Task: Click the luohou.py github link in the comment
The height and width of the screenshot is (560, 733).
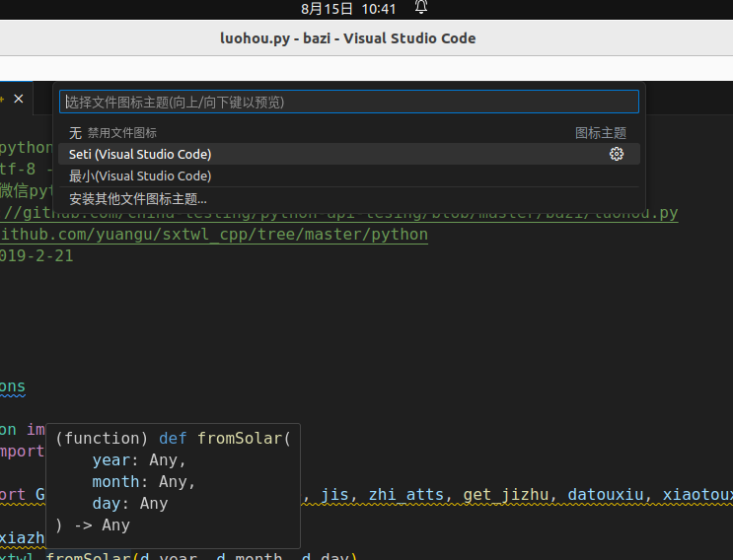Action: click(340, 214)
